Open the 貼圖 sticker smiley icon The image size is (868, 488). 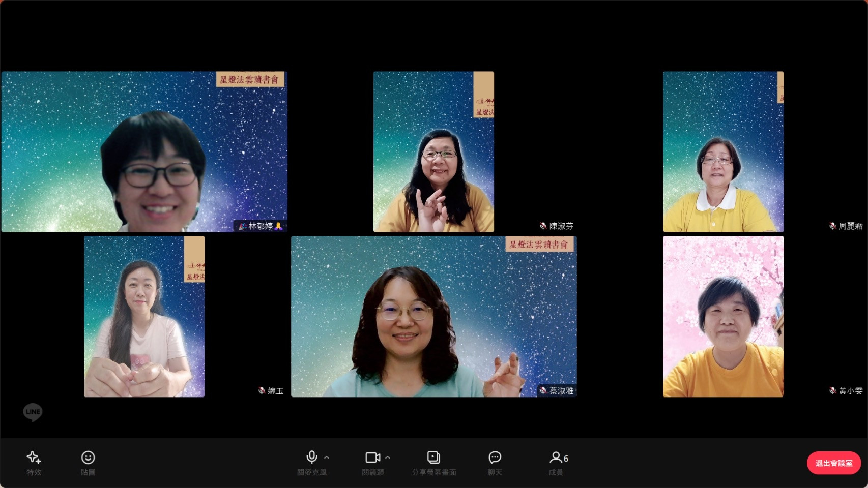(x=88, y=457)
